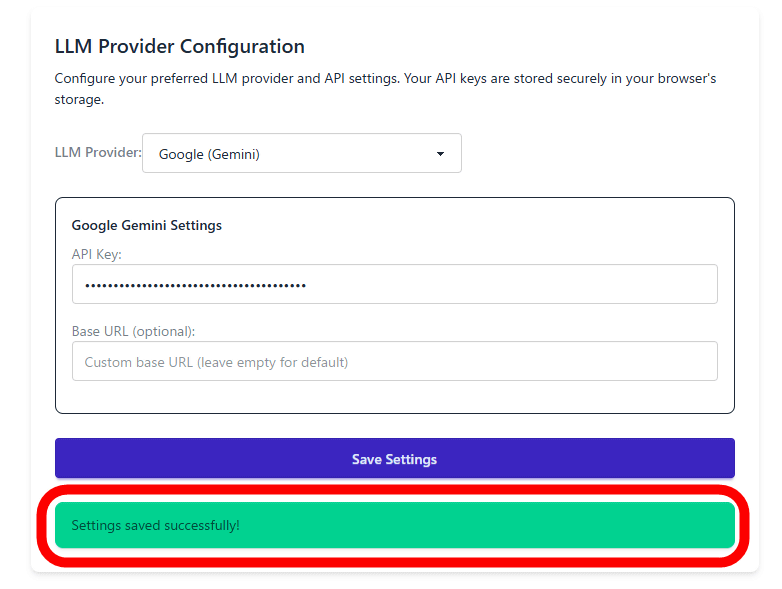Click the masked API key dots
This screenshot has height=589, width=782.
[195, 285]
